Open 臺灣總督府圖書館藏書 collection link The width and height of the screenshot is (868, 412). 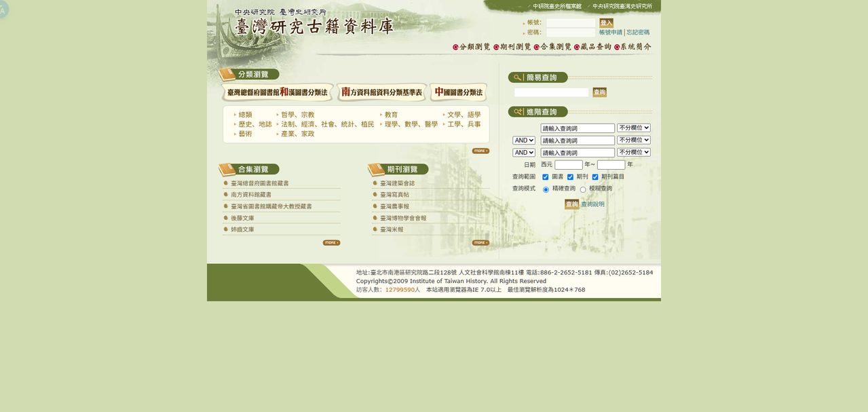point(260,183)
